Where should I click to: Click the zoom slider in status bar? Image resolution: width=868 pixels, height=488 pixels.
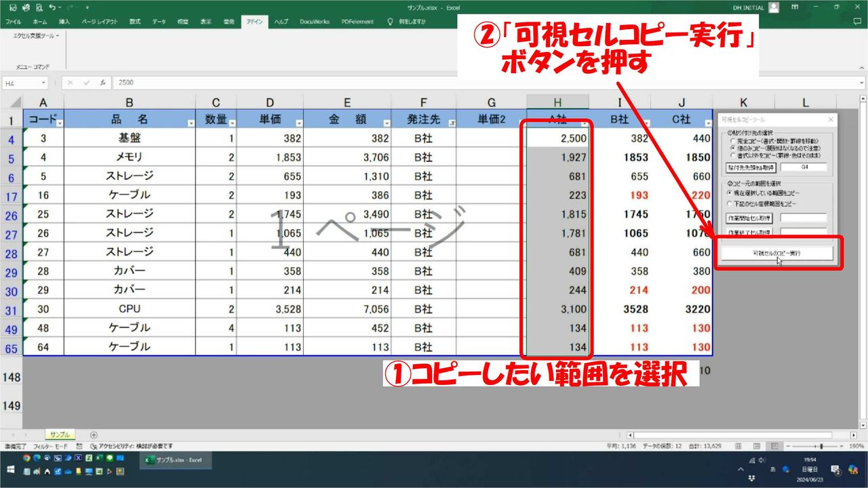(x=821, y=446)
